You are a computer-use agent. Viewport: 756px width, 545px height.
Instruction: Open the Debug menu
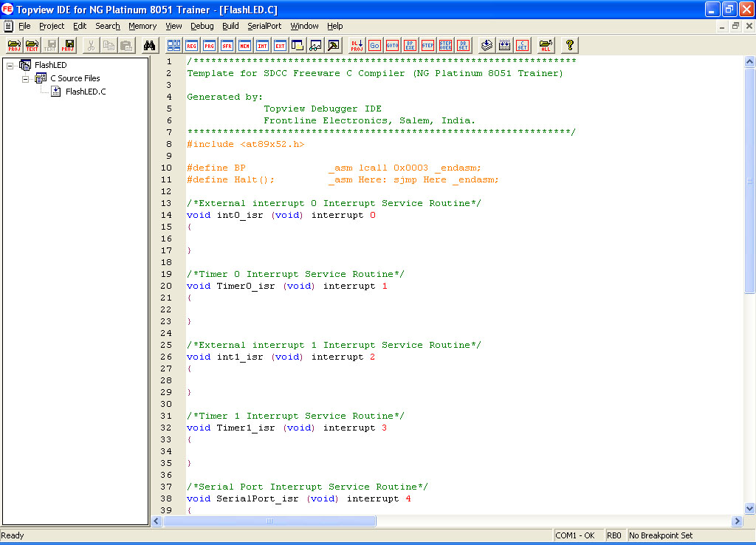202,26
